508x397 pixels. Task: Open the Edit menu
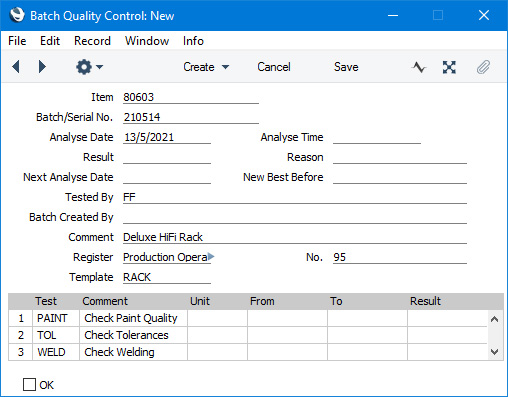pos(50,41)
